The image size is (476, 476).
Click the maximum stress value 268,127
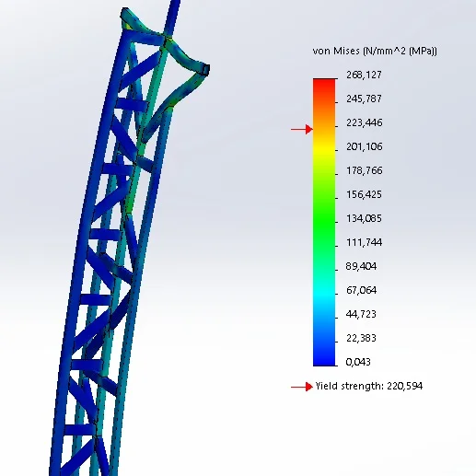(364, 75)
